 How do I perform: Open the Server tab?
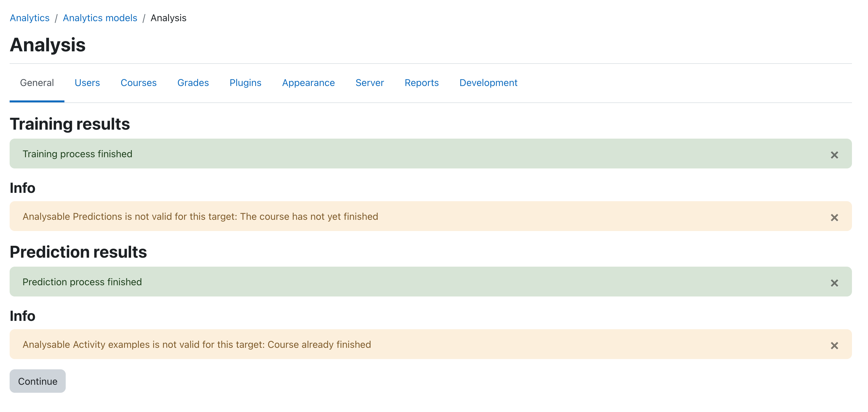point(370,83)
